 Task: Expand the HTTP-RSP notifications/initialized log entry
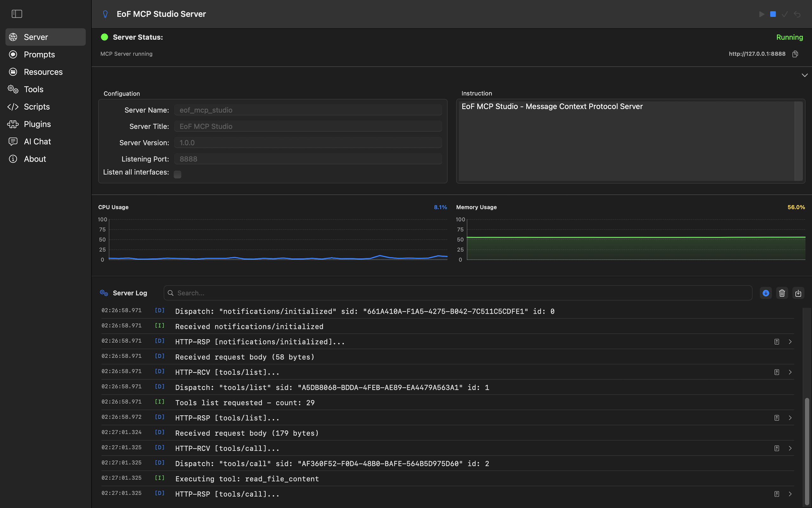pyautogui.click(x=790, y=342)
